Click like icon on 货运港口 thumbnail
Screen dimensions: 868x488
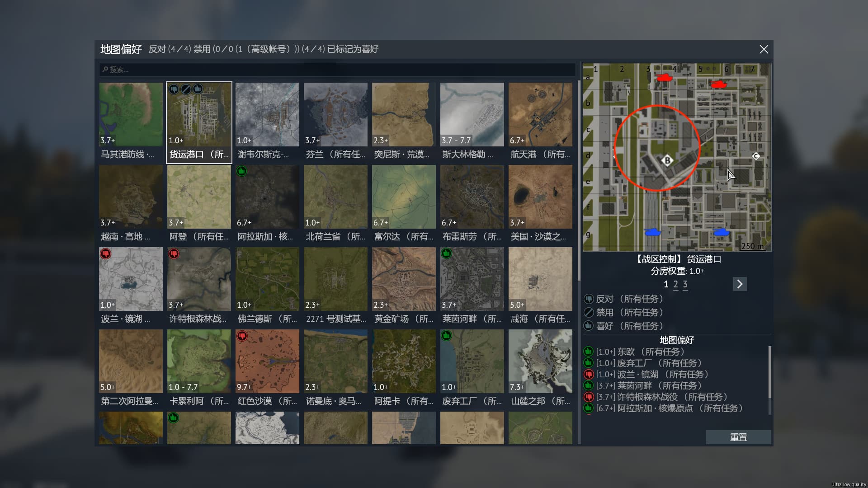(x=198, y=89)
